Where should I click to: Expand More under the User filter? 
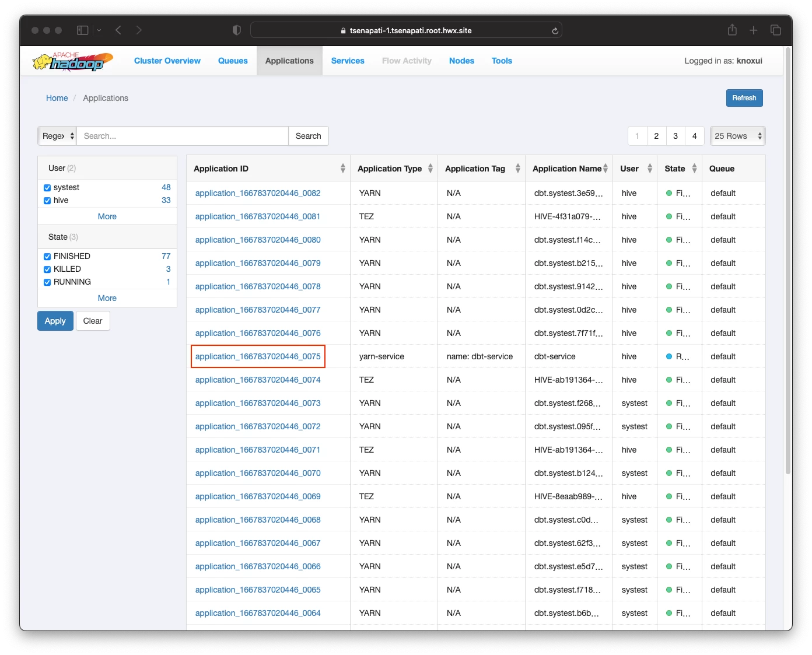coord(107,216)
